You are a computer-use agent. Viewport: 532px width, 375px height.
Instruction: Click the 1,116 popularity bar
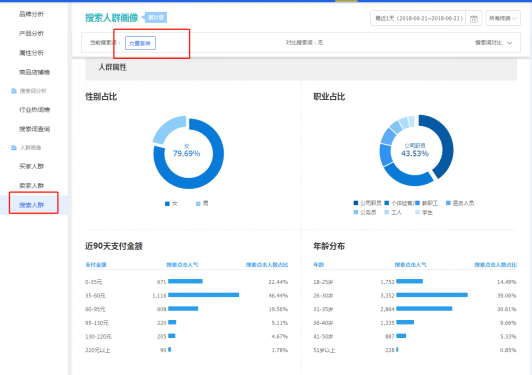pos(204,295)
